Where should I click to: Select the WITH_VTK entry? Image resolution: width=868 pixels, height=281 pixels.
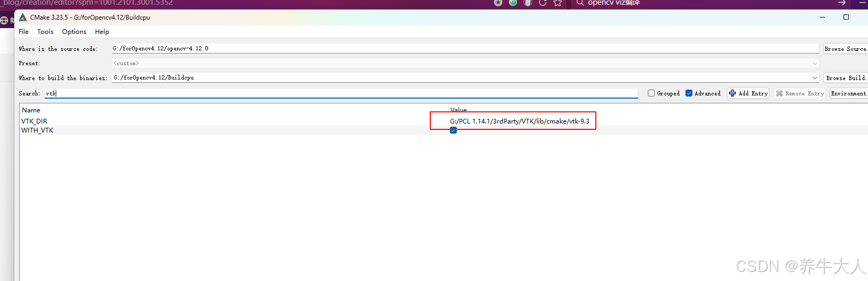(37, 130)
